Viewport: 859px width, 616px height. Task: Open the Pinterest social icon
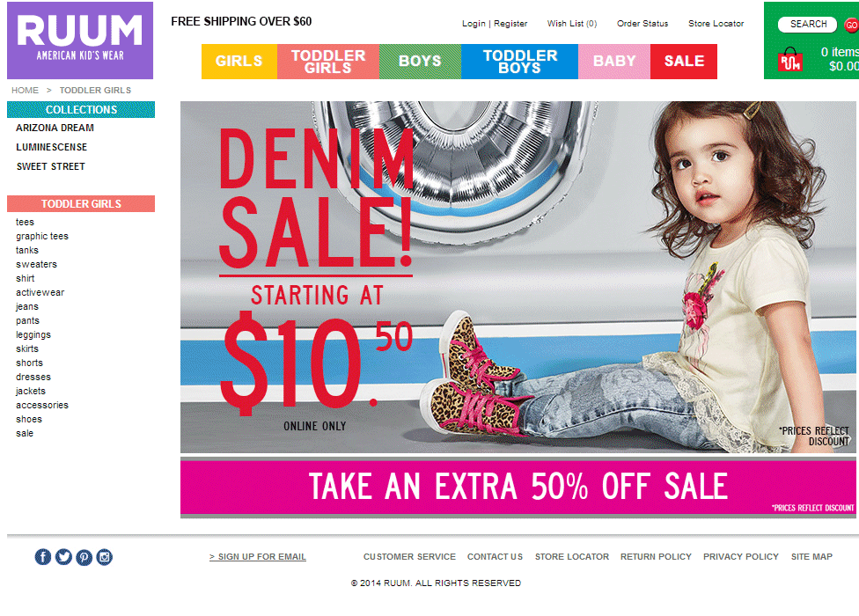pos(84,557)
